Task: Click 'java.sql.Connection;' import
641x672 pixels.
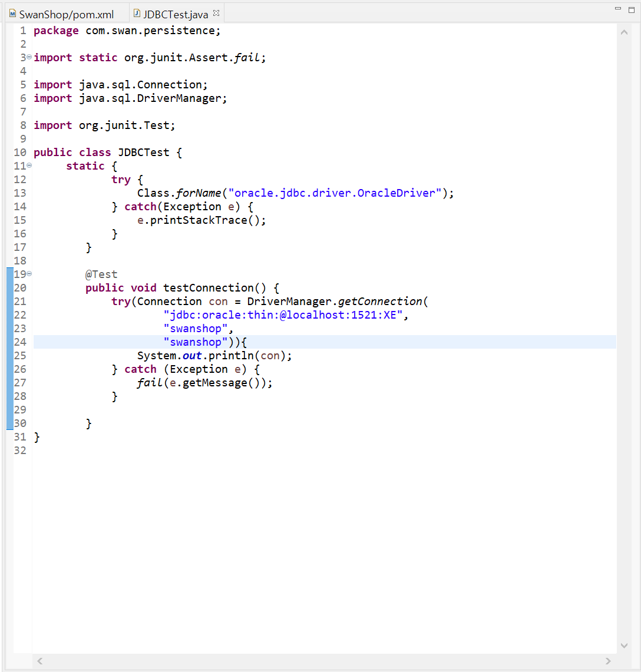Action: point(143,85)
